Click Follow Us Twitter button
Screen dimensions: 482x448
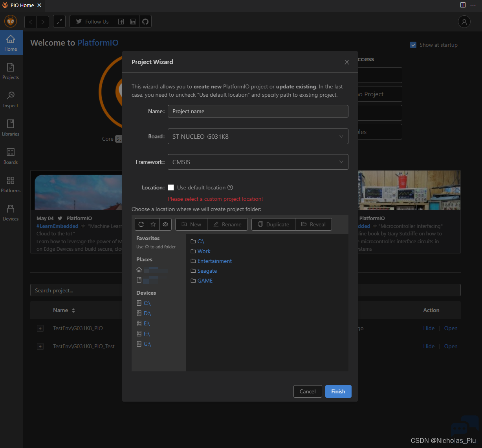[x=92, y=22]
